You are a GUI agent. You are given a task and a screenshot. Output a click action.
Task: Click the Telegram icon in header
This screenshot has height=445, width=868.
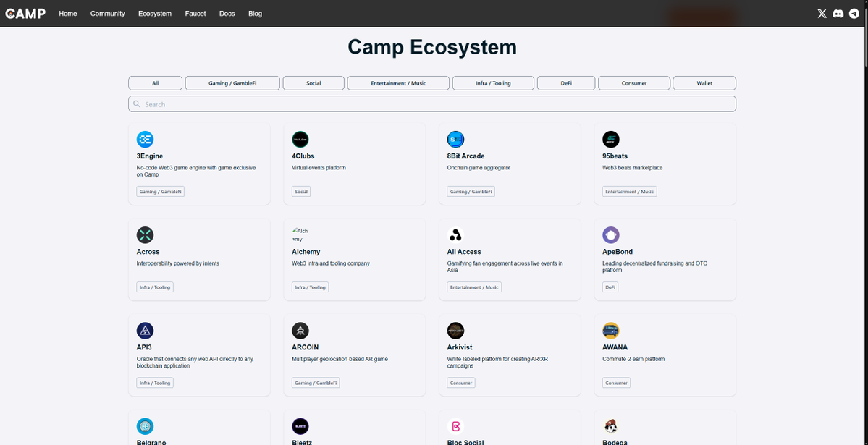[x=854, y=14]
